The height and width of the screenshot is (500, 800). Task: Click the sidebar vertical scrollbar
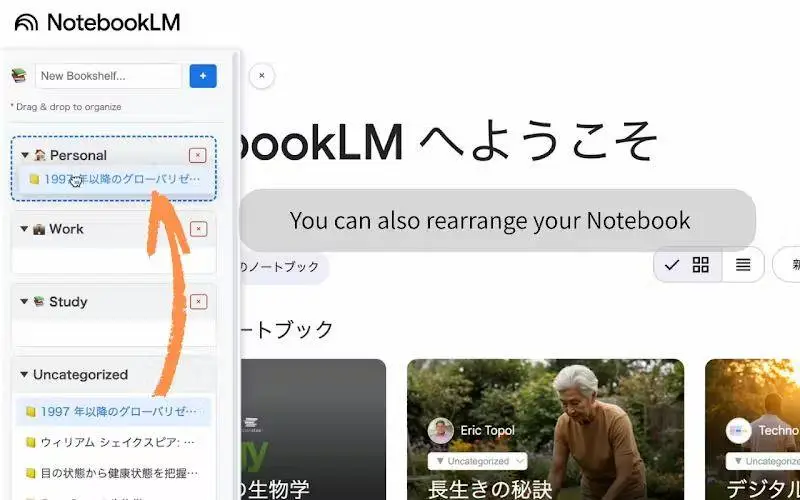[236, 276]
